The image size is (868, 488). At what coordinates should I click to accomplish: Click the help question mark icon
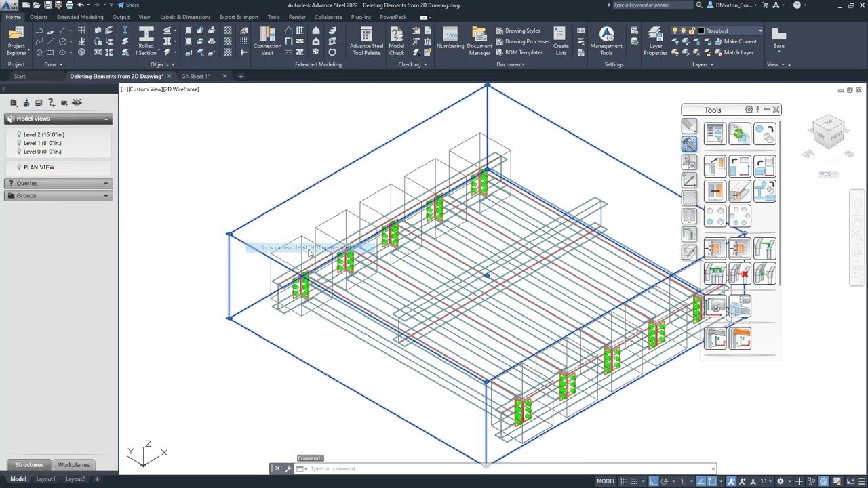797,5
